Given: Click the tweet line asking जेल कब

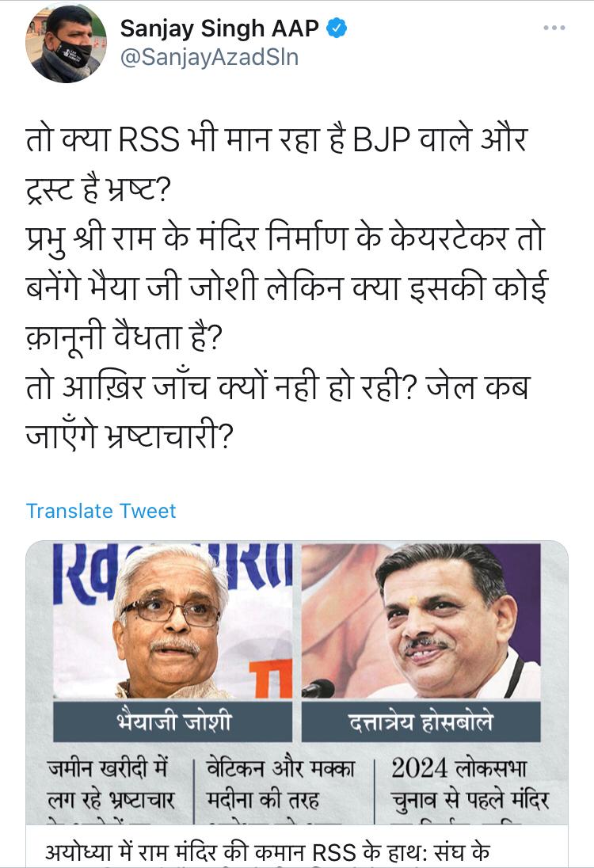Looking at the screenshot, I should [x=278, y=386].
